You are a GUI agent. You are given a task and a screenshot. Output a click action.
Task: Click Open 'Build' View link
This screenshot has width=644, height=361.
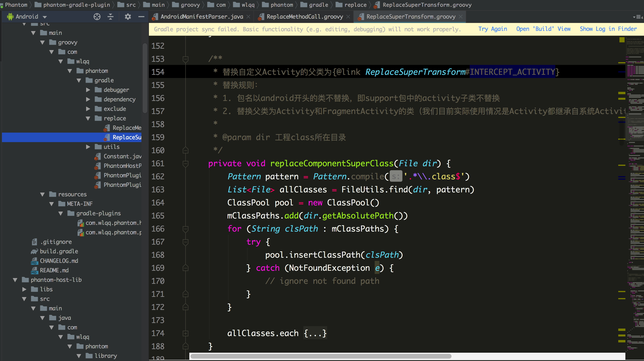click(x=543, y=29)
